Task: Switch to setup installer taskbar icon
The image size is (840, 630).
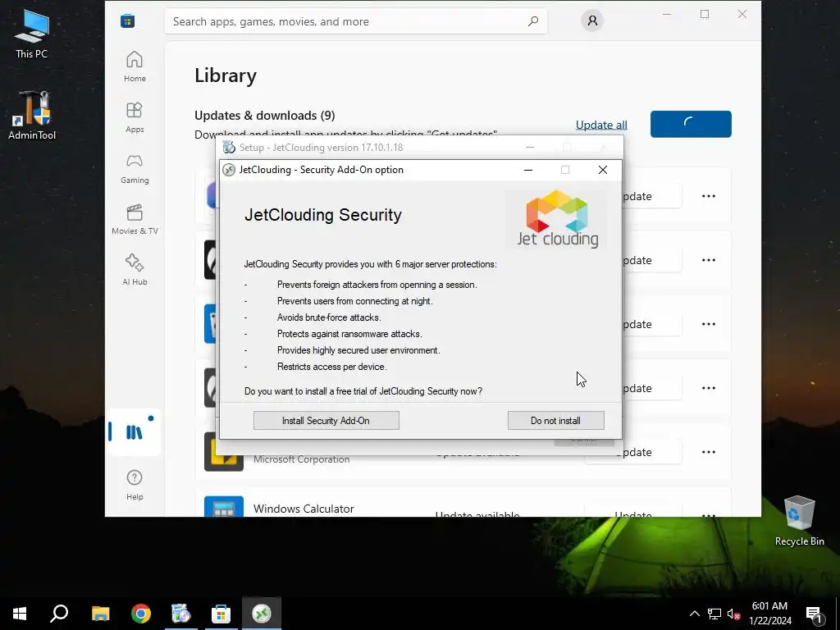Action: (181, 614)
